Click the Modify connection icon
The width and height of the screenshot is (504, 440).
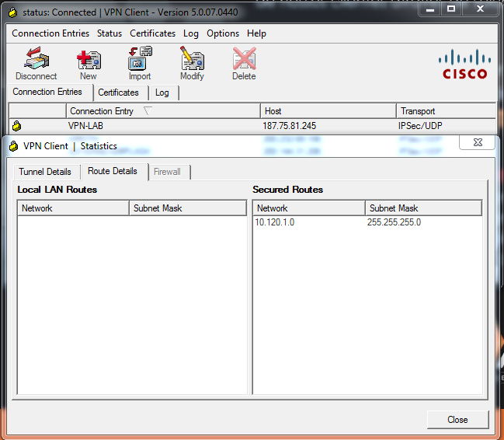coord(192,63)
